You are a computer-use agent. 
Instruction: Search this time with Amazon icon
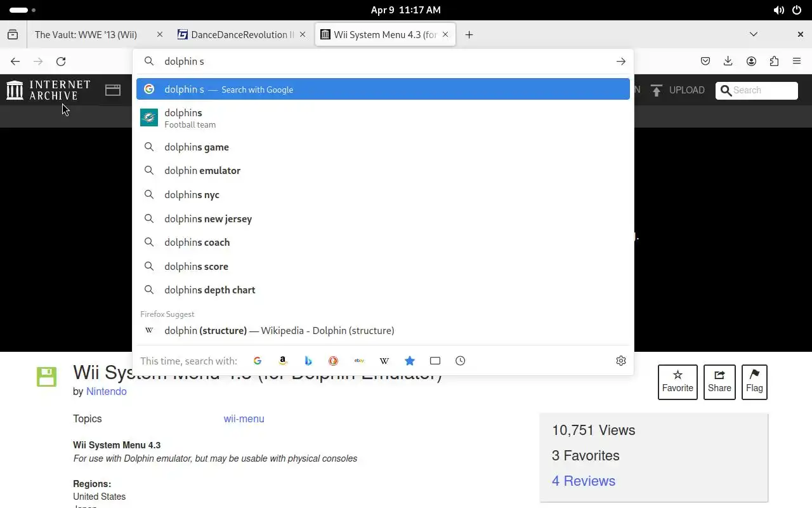coord(283,361)
